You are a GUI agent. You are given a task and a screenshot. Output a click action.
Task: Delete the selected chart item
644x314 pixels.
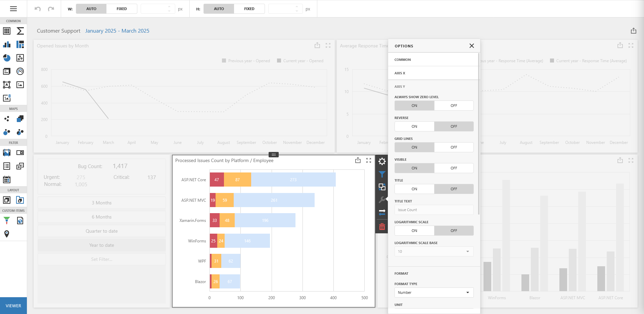point(382,227)
